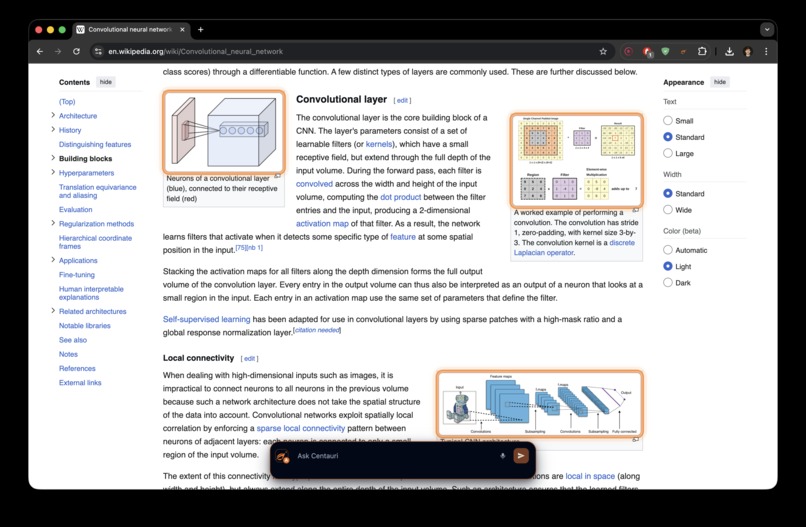Select Dark color mode
The image size is (806, 527).
tap(668, 282)
